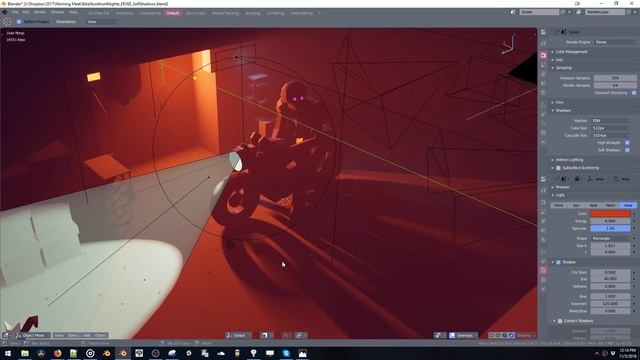Viewport: 640px width, 360px height.
Task: Open the RenderLayer selector field
Action: pos(605,12)
